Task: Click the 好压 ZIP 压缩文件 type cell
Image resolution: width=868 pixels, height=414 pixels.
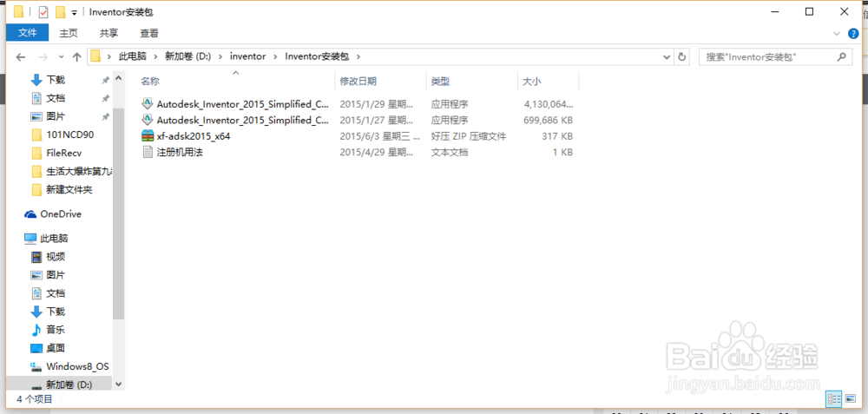Action: pyautogui.click(x=469, y=135)
